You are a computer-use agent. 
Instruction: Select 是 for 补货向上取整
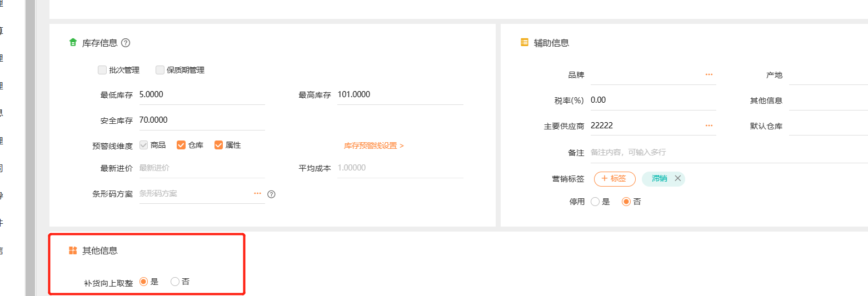point(144,282)
